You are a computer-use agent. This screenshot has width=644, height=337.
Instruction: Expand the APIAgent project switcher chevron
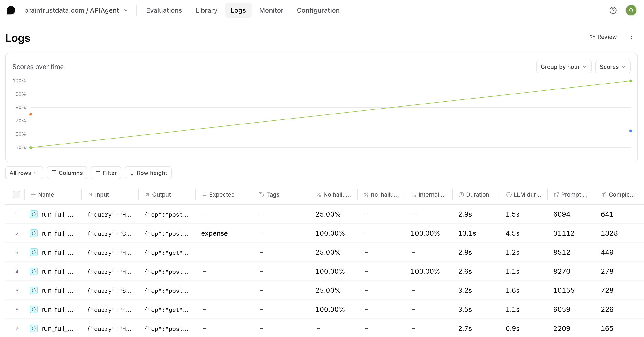click(x=126, y=10)
